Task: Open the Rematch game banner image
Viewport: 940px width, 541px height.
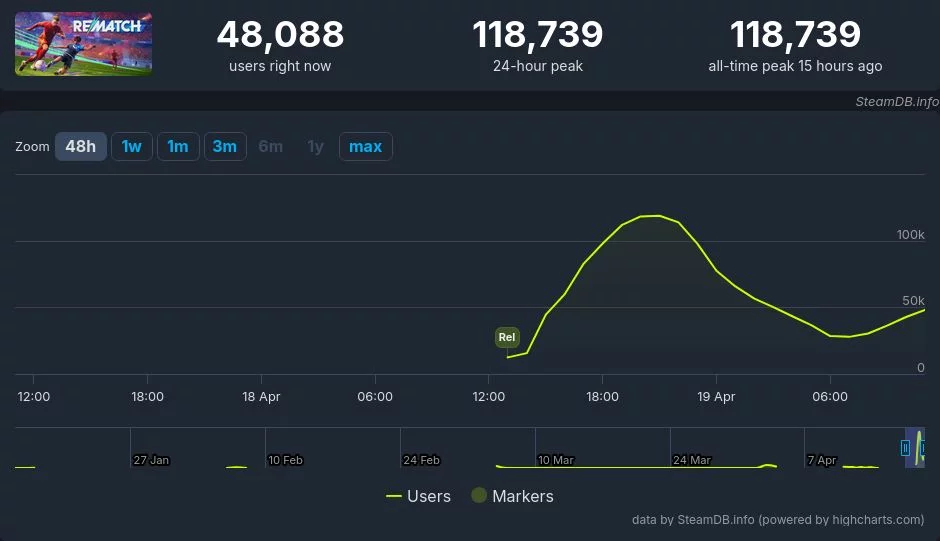Action: (x=83, y=44)
